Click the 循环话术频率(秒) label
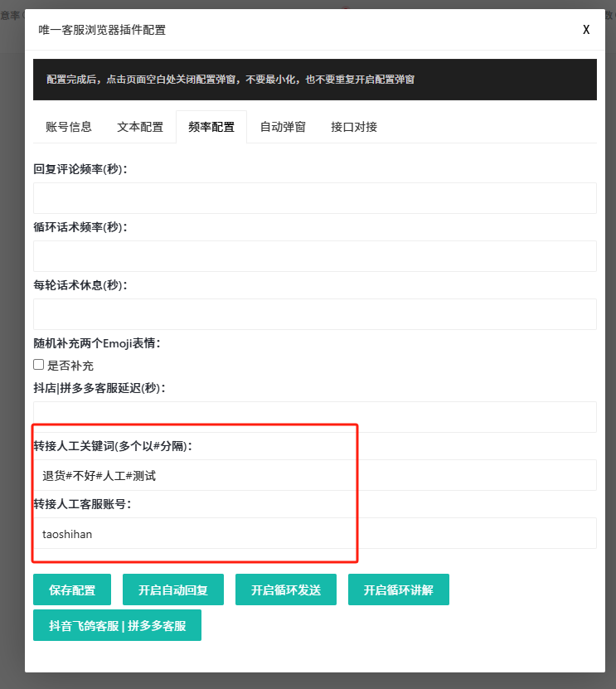 [x=80, y=227]
